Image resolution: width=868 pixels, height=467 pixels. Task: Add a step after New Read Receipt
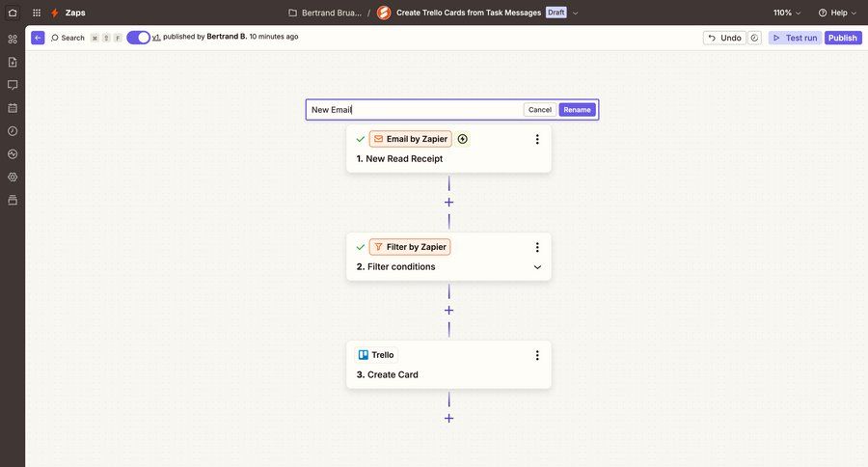click(x=448, y=203)
